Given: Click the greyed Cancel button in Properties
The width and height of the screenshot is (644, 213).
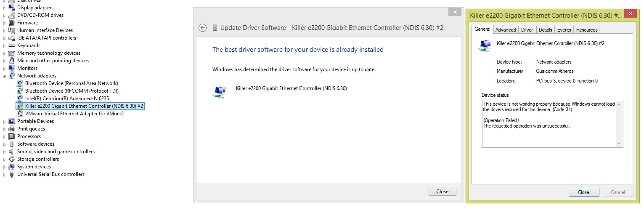Looking at the screenshot, I should 618,192.
